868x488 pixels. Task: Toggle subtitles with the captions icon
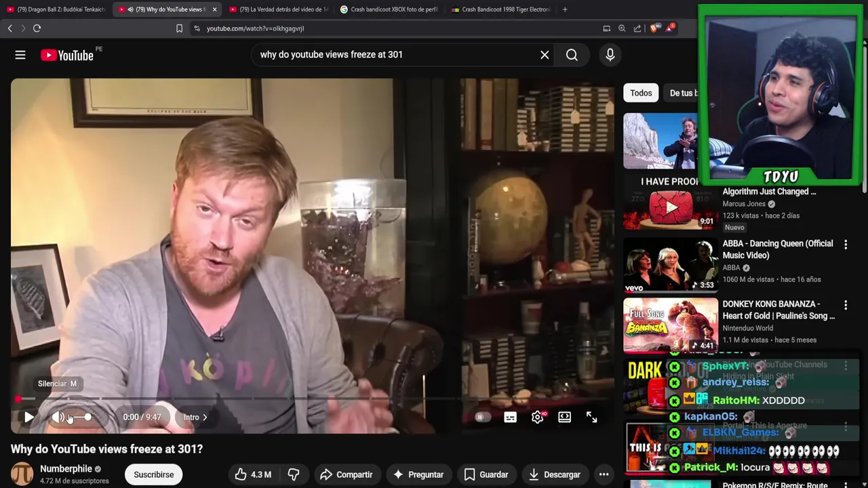coord(510,418)
